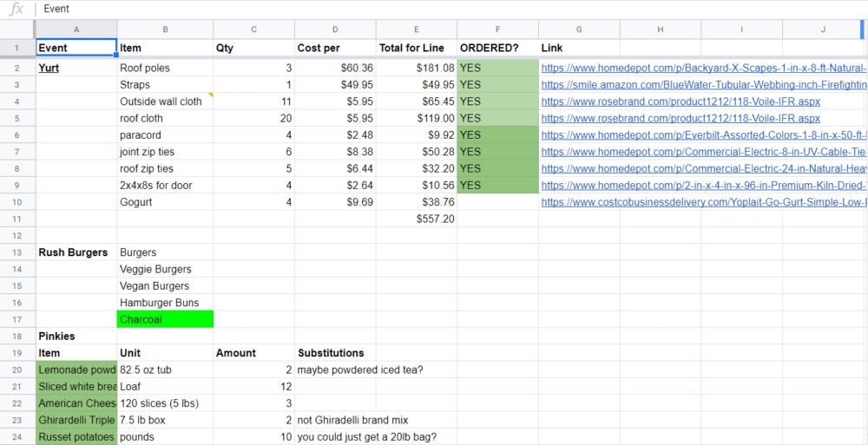Select the Russet potatoes cell

tap(76, 436)
